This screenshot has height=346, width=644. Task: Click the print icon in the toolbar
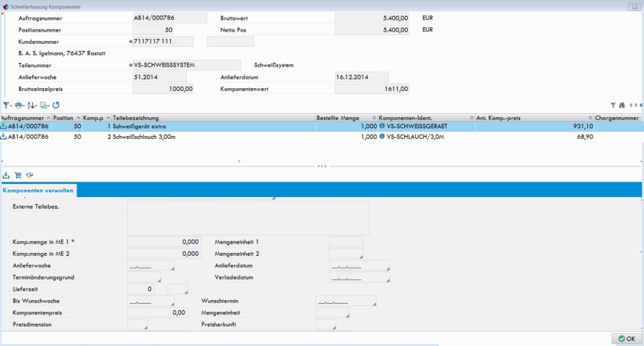coord(19,105)
